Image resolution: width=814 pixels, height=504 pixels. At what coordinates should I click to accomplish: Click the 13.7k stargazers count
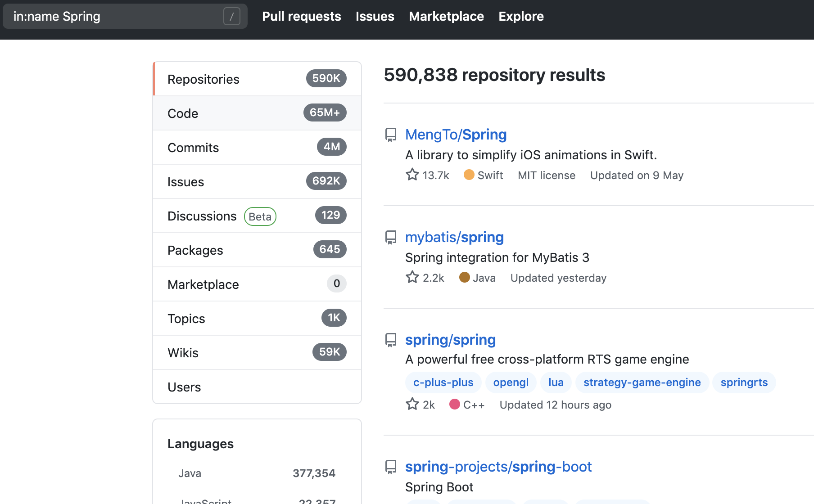click(x=436, y=175)
